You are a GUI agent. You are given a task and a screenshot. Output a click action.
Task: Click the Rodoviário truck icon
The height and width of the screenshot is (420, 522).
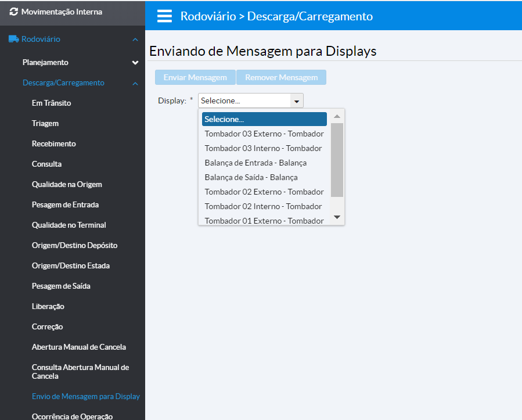tap(13, 40)
